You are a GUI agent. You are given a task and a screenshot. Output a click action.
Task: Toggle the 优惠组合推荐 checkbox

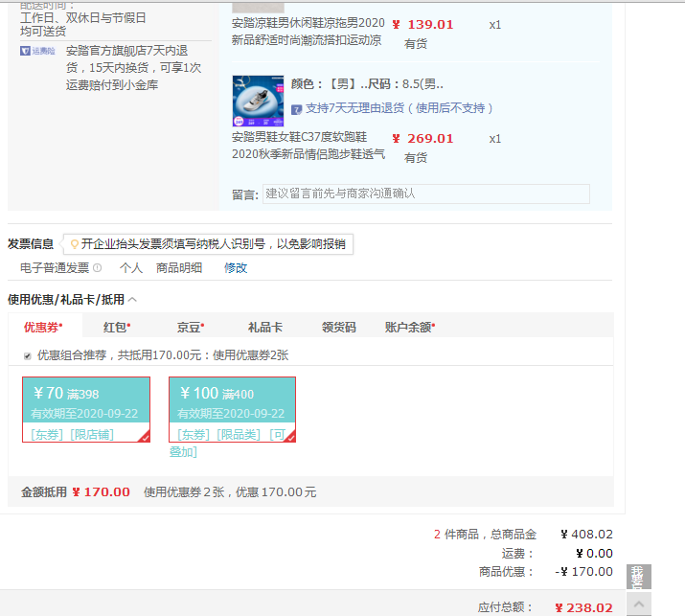click(x=28, y=355)
